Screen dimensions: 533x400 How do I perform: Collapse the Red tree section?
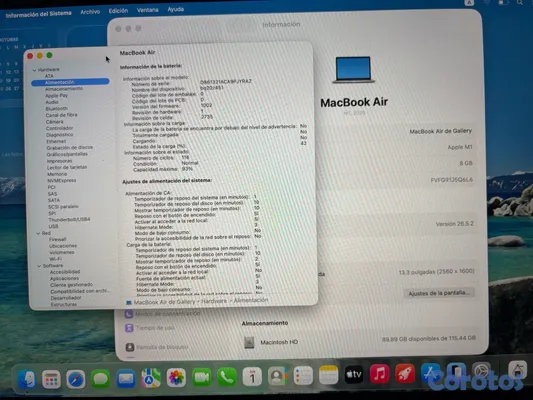tap(38, 233)
